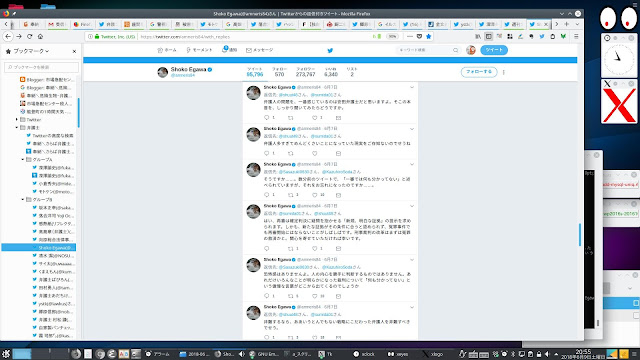Open the Twitterの高度な検索 bookmark
Screen dimensions: 640x360
click(x=50, y=136)
